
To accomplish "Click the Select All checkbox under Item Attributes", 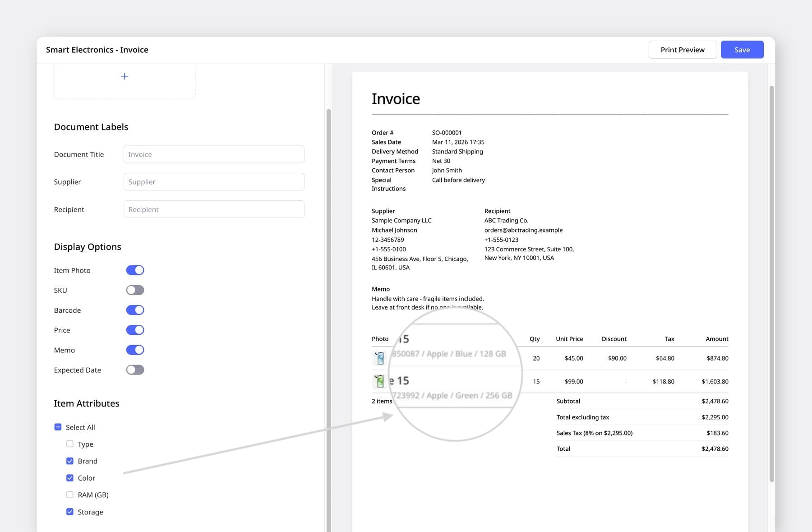I will 58,426.
